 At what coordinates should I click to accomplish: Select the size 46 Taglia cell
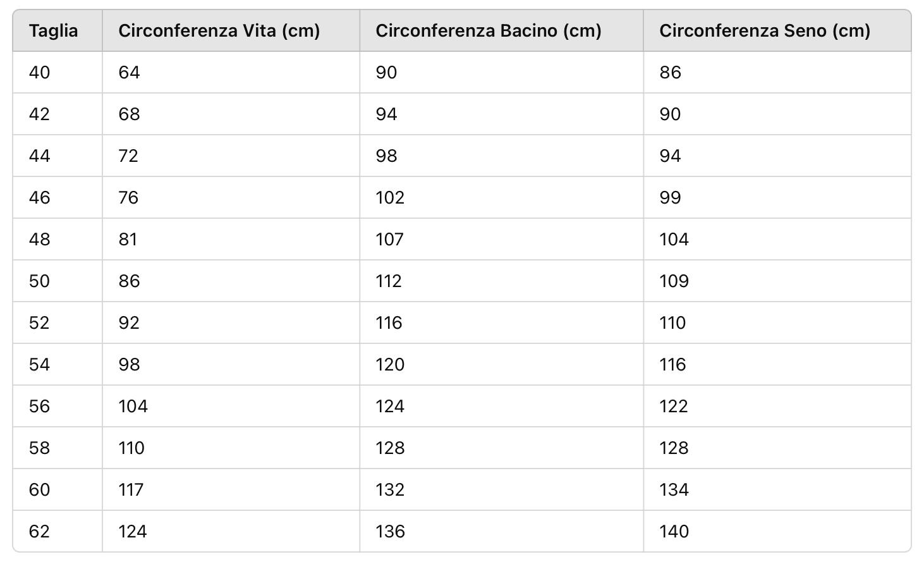pyautogui.click(x=39, y=197)
